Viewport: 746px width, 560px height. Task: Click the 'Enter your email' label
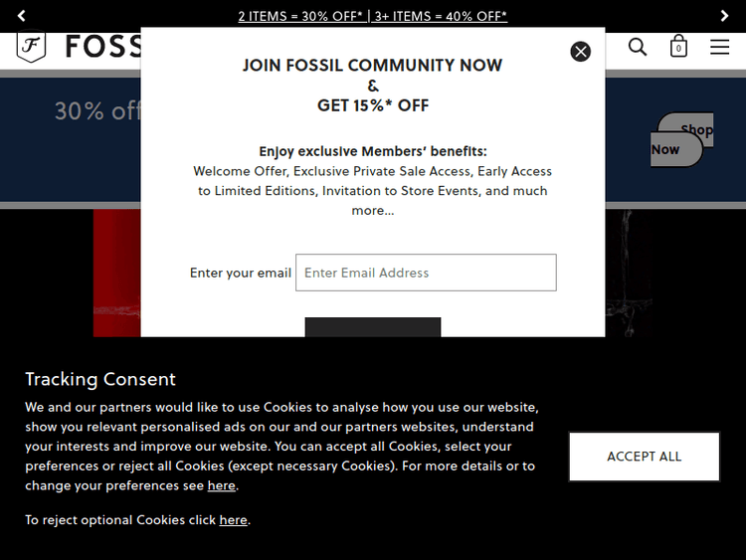point(241,273)
